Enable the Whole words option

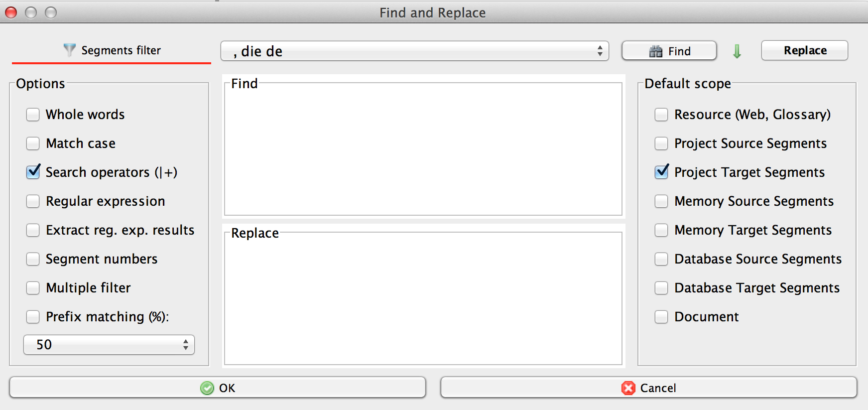point(33,115)
